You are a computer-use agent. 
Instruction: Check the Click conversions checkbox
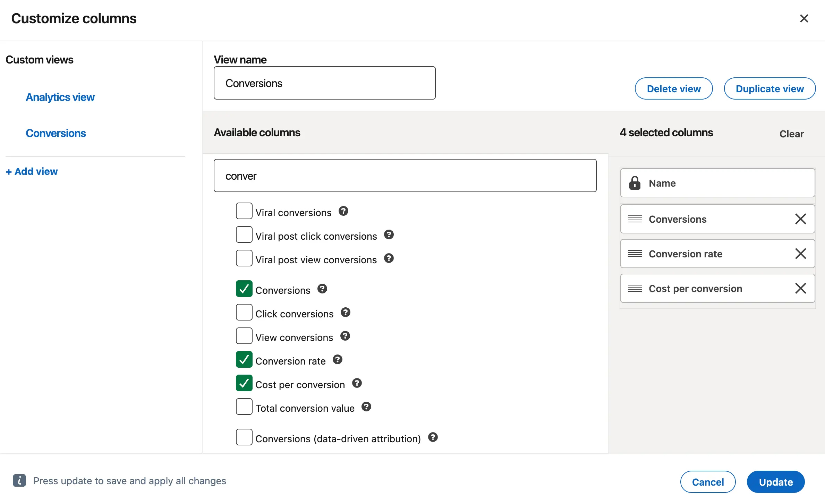244,312
